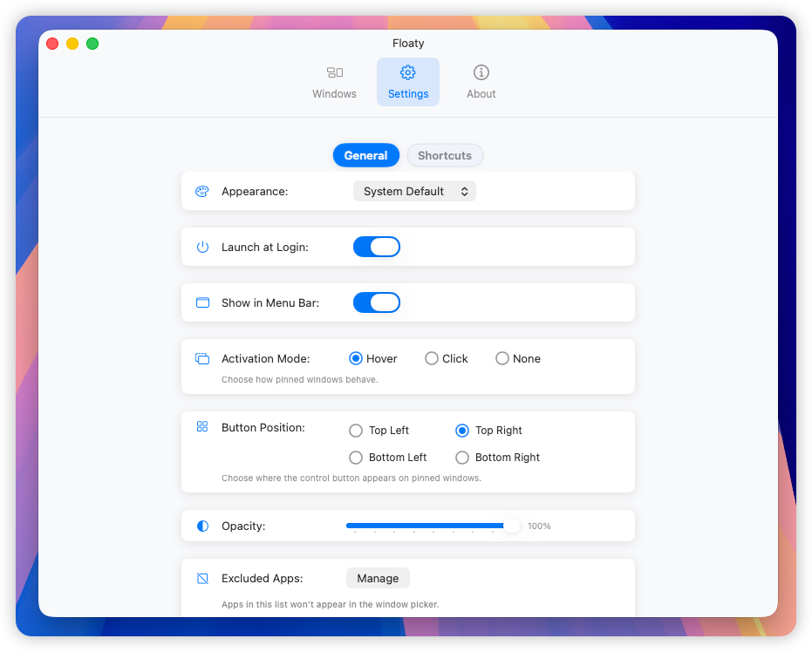Select Click activation mode

[446, 358]
